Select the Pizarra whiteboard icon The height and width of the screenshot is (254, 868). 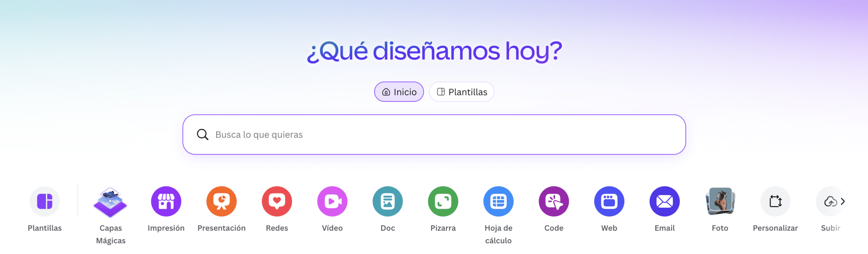pyautogui.click(x=443, y=201)
